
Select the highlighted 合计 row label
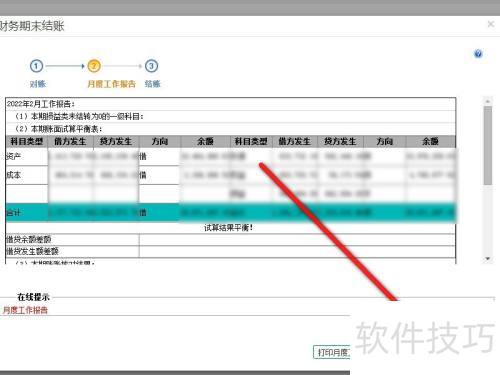tap(14, 212)
